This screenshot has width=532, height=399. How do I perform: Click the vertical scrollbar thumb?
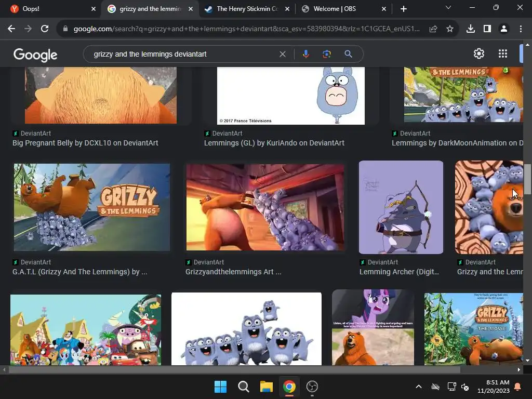click(x=527, y=179)
